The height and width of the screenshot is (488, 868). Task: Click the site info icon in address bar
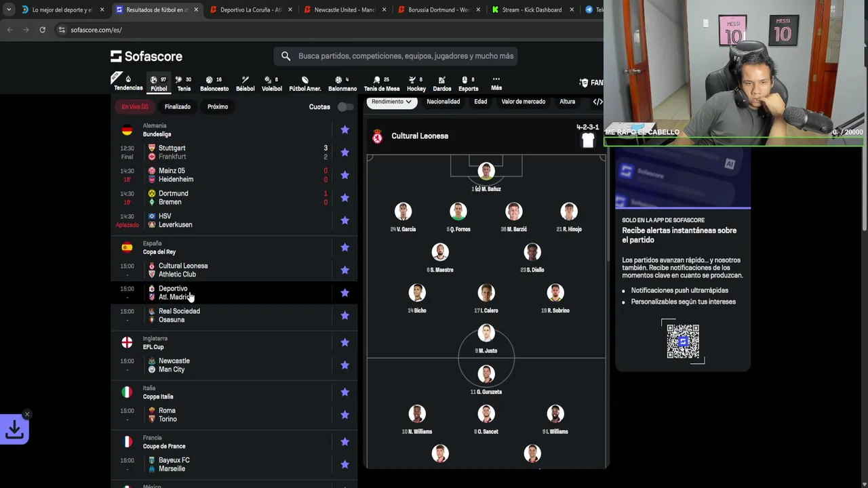[62, 30]
